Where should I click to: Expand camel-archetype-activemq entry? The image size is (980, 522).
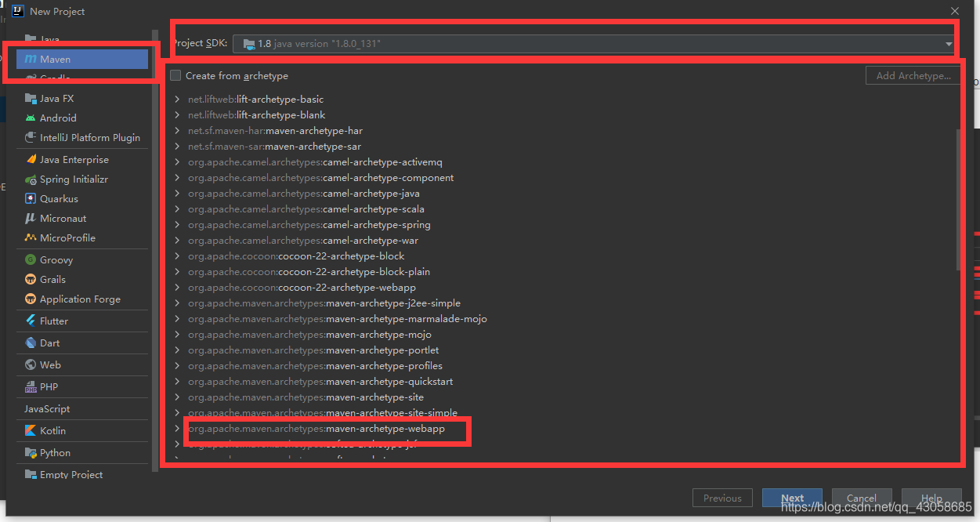pos(177,162)
